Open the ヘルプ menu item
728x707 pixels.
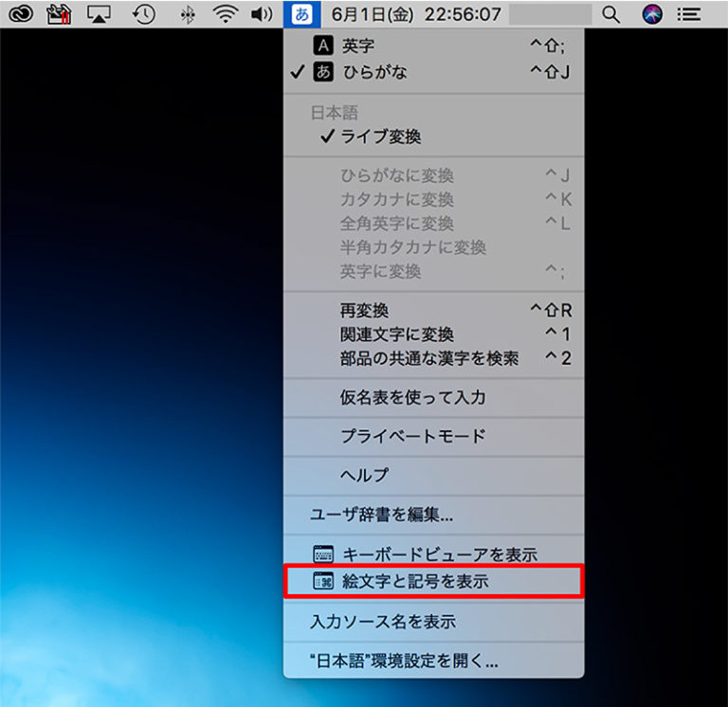[x=433, y=476]
